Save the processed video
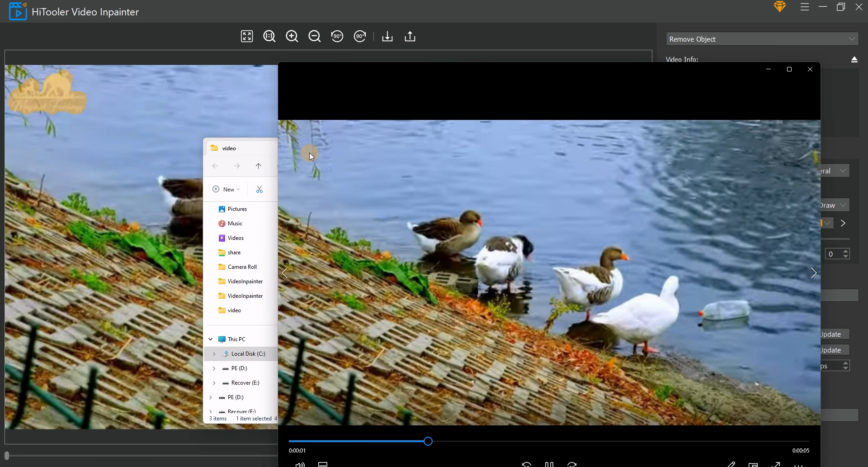Viewport: 868px width, 467px height. (x=387, y=36)
